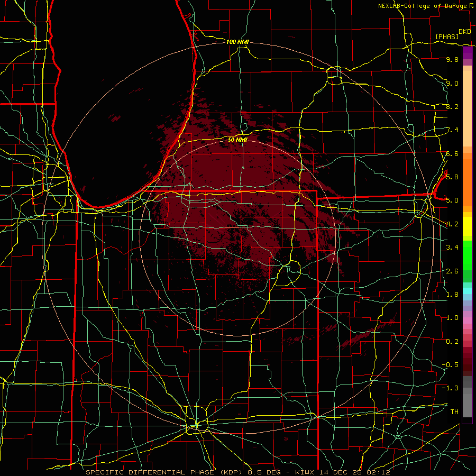Click the 2.6 legend value
This screenshot has height=476, width=476.
(x=452, y=271)
